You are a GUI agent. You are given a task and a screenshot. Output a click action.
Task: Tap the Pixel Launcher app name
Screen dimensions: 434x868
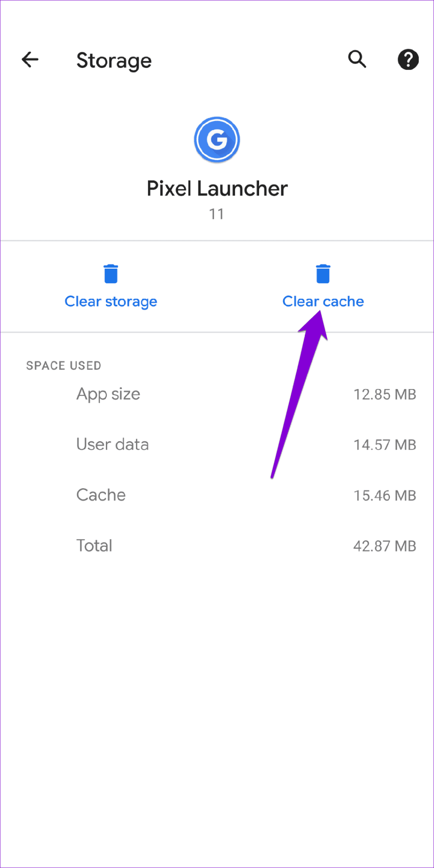click(217, 189)
